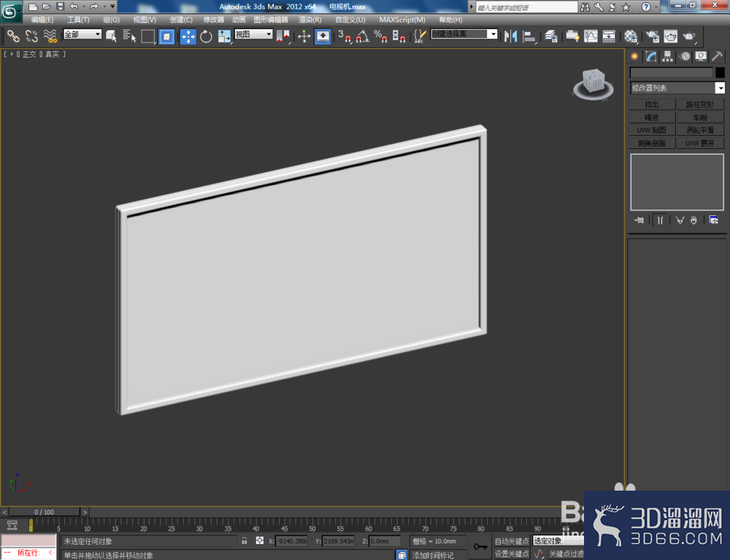The width and height of the screenshot is (730, 560).
Task: Switch to Display command panel tab
Action: [701, 56]
